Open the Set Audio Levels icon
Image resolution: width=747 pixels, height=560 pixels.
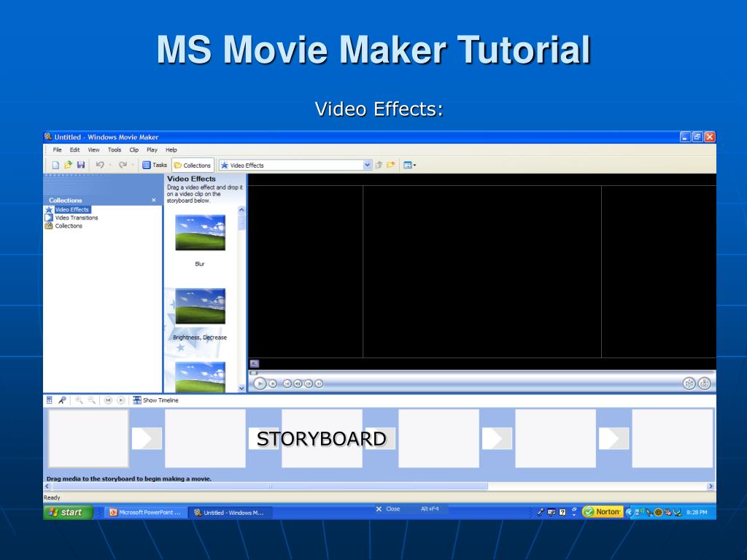pyautogui.click(x=50, y=400)
